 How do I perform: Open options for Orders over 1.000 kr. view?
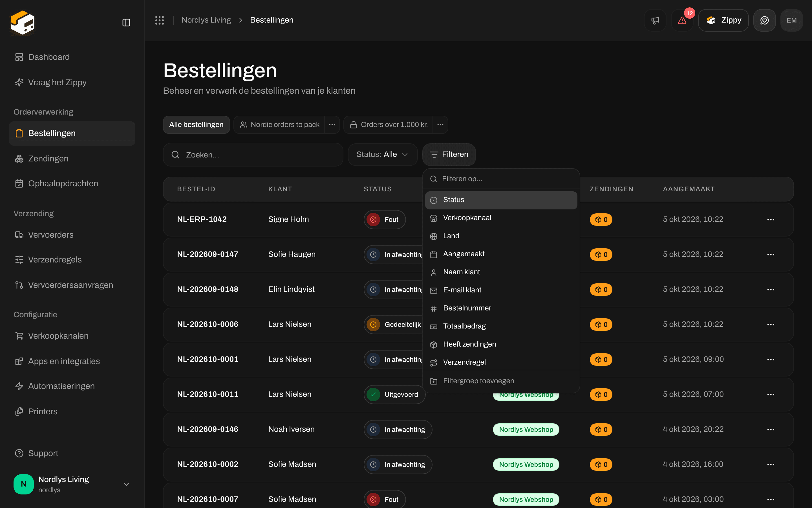pyautogui.click(x=440, y=125)
